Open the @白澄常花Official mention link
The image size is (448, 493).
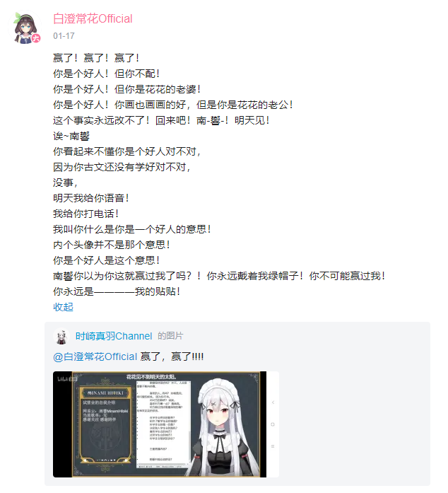[95, 356]
